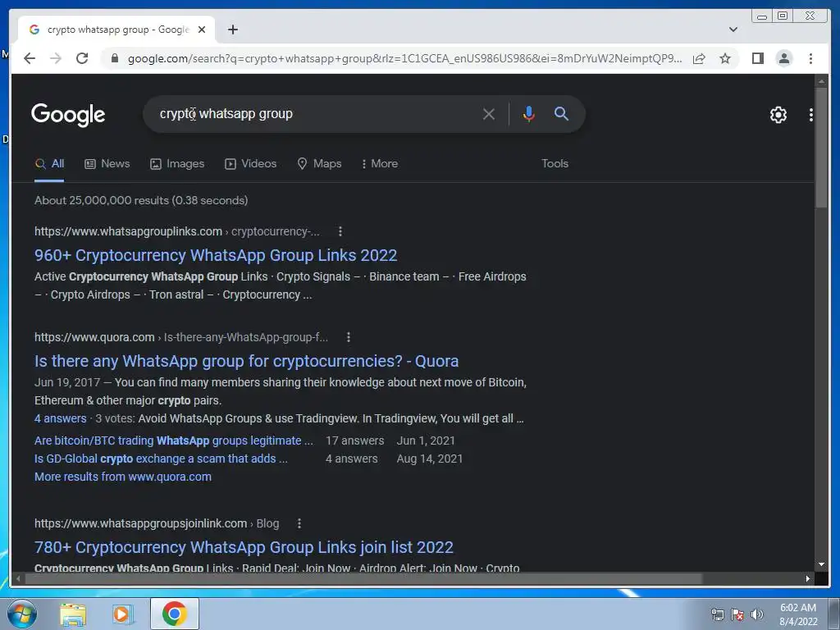Open Action Center flag tray icon
This screenshot has width=840, height=630.
(x=737, y=614)
